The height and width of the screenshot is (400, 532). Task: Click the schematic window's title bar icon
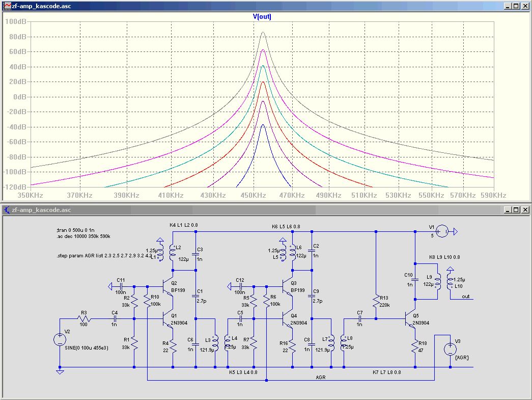pos(7,209)
